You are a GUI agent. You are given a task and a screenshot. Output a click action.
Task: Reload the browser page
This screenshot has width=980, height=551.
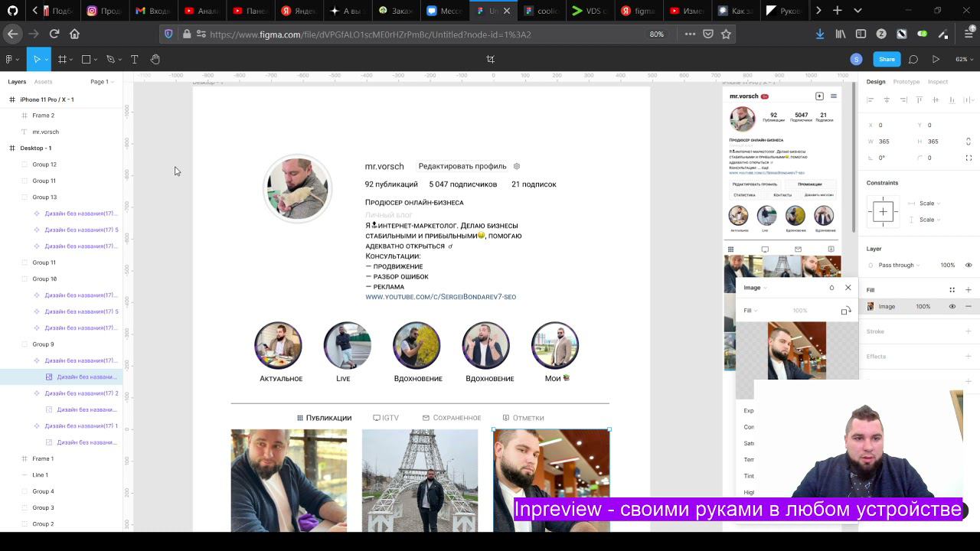click(x=54, y=34)
